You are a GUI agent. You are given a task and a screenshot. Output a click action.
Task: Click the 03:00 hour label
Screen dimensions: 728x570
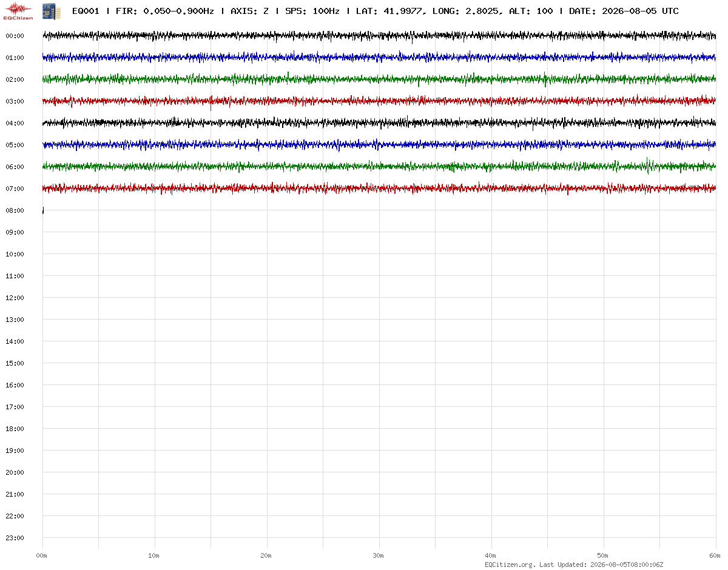click(15, 101)
